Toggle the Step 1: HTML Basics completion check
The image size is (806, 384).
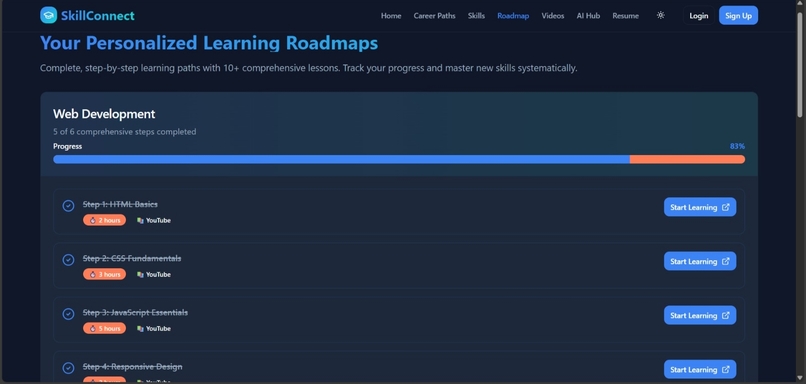click(68, 206)
